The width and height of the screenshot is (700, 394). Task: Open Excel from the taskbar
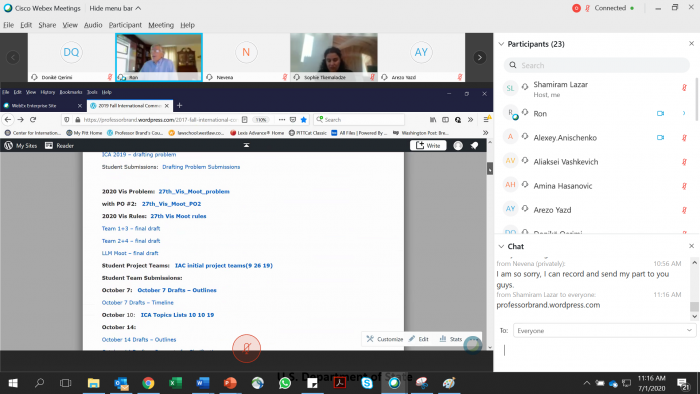[175, 383]
